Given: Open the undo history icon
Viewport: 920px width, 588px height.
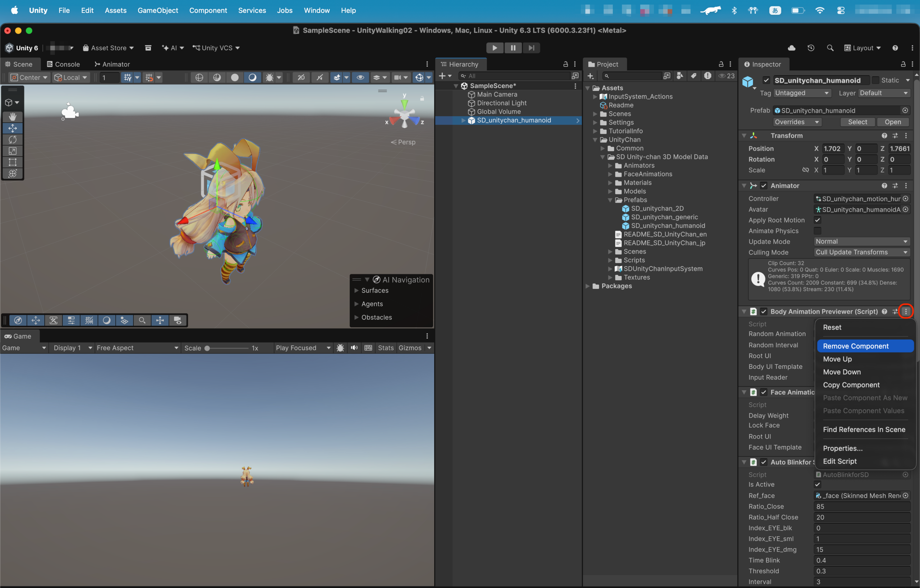Looking at the screenshot, I should click(811, 48).
